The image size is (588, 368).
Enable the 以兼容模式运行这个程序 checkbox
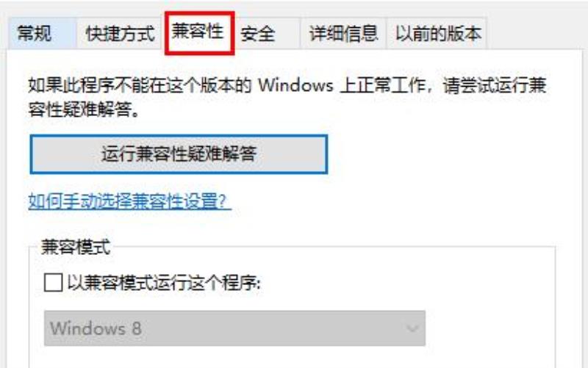pos(53,282)
